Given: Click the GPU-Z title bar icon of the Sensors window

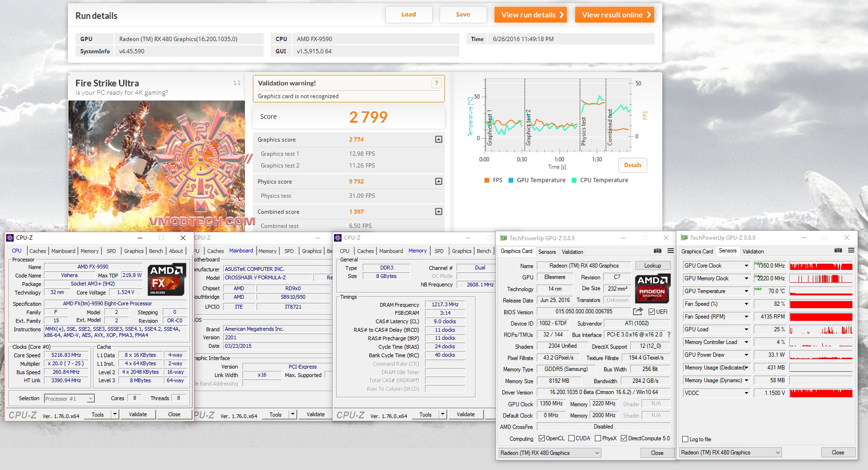Looking at the screenshot, I should (x=684, y=238).
